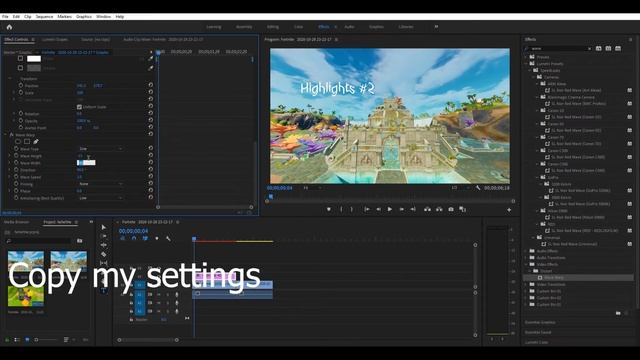Expand the Presets folder in Effects

pos(526,57)
